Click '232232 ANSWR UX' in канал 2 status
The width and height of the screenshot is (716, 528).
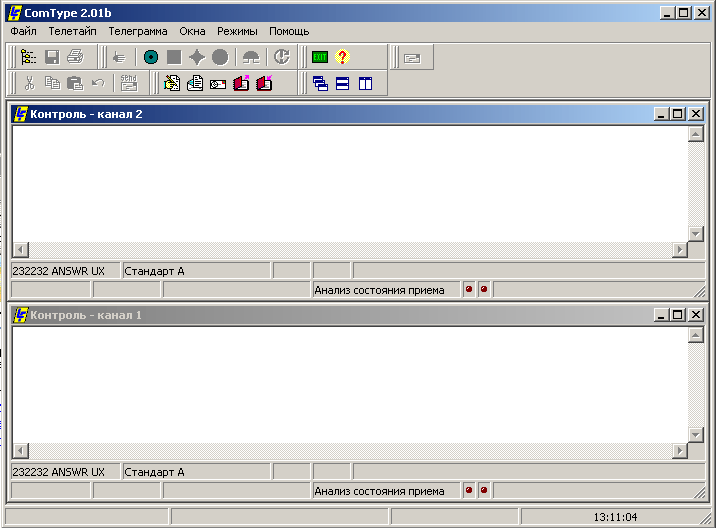[58, 271]
